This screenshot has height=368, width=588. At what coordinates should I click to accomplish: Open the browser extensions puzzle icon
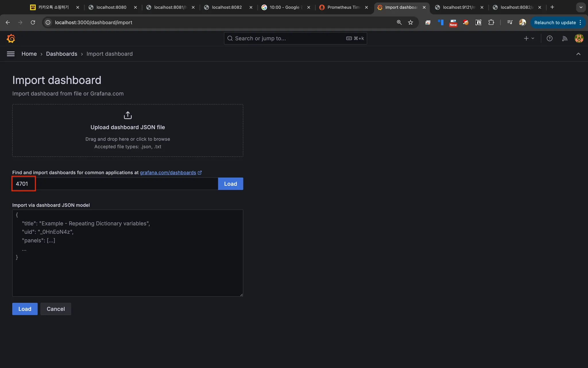(491, 22)
